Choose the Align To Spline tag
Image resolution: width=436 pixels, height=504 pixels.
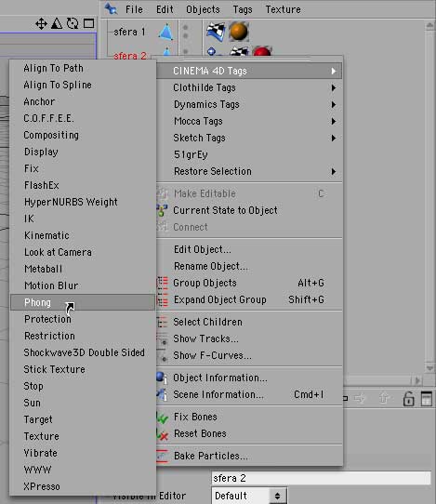(x=83, y=85)
